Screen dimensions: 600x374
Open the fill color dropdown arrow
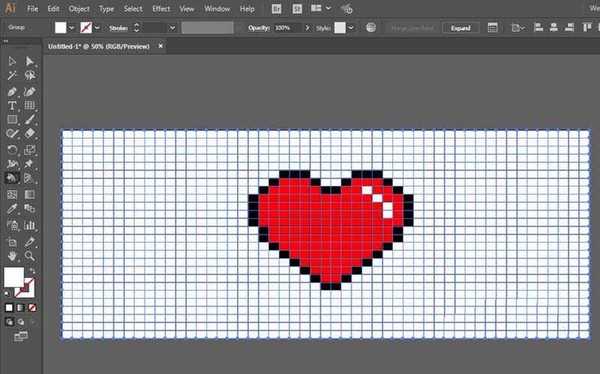tap(72, 28)
